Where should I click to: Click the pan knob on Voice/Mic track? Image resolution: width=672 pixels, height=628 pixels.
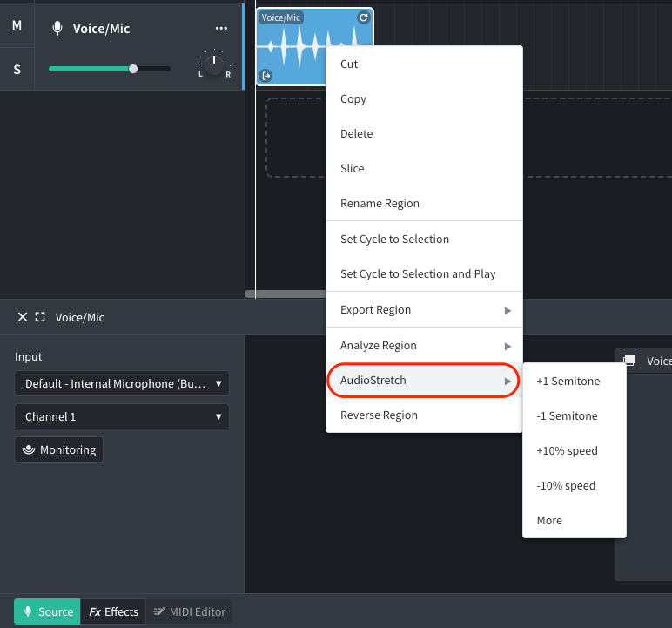pyautogui.click(x=214, y=64)
